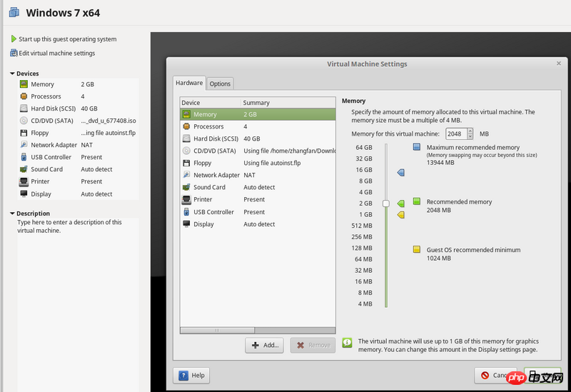The width and height of the screenshot is (571, 392).
Task: Increase memory value with the up stepper arrow
Action: [x=470, y=131]
